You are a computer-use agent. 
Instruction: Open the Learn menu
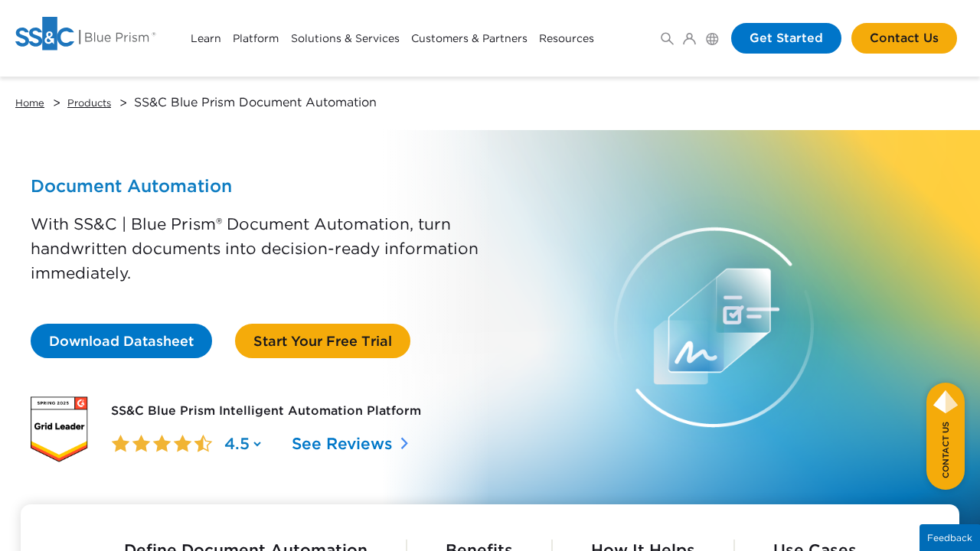click(205, 38)
